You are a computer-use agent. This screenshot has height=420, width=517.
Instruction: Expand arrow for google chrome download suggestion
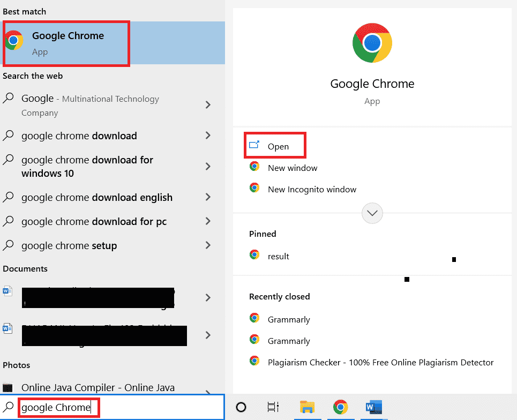click(x=208, y=136)
